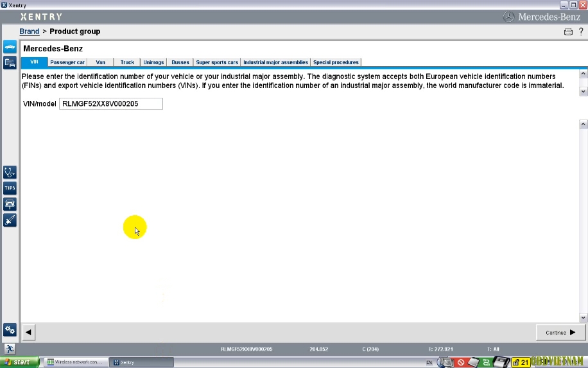Click the Product group breadcrumb text

point(75,31)
